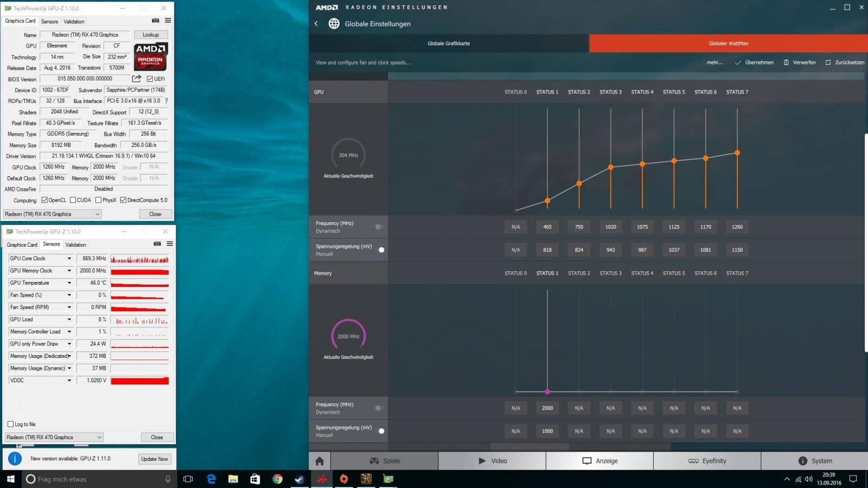Toggle the DirectCompute 5.0 checkbox
This screenshot has height=488, width=868.
[x=123, y=200]
